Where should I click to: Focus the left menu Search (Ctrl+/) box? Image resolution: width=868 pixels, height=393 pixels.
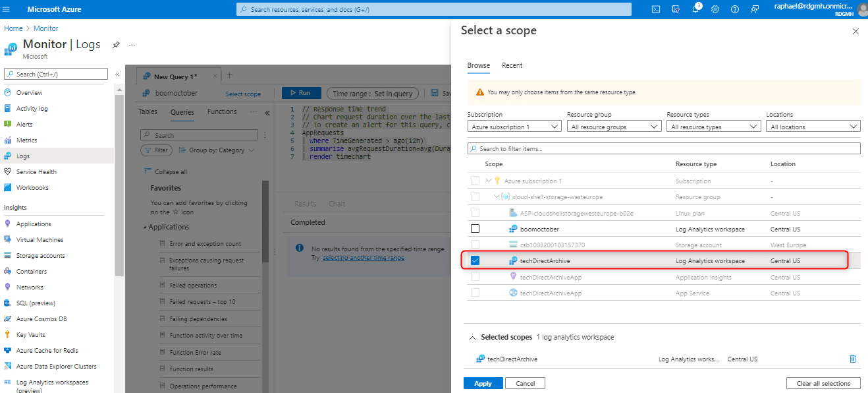[x=56, y=74]
